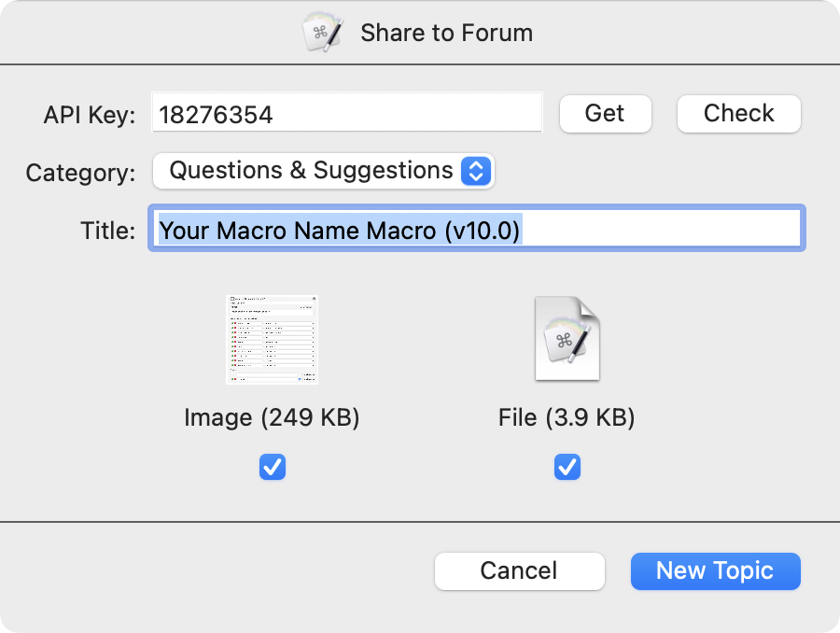The height and width of the screenshot is (633, 840).
Task: Click inside the Title text field
Action: coord(476,229)
